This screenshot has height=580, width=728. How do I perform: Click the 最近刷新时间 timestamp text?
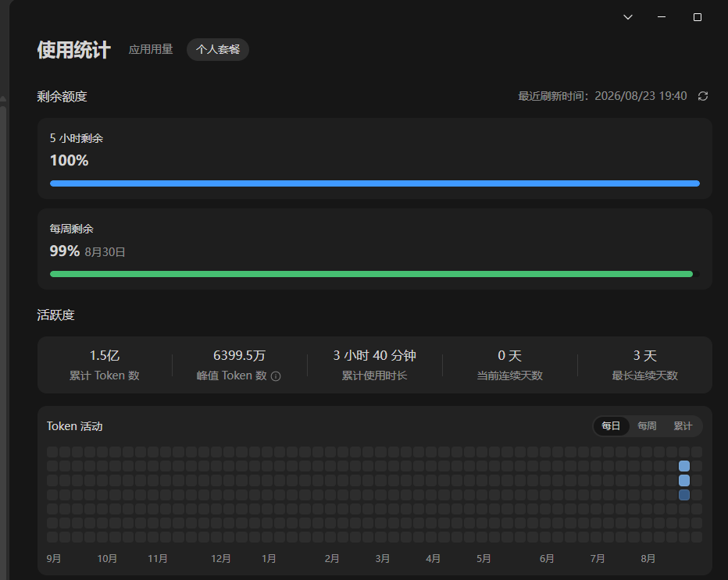602,96
